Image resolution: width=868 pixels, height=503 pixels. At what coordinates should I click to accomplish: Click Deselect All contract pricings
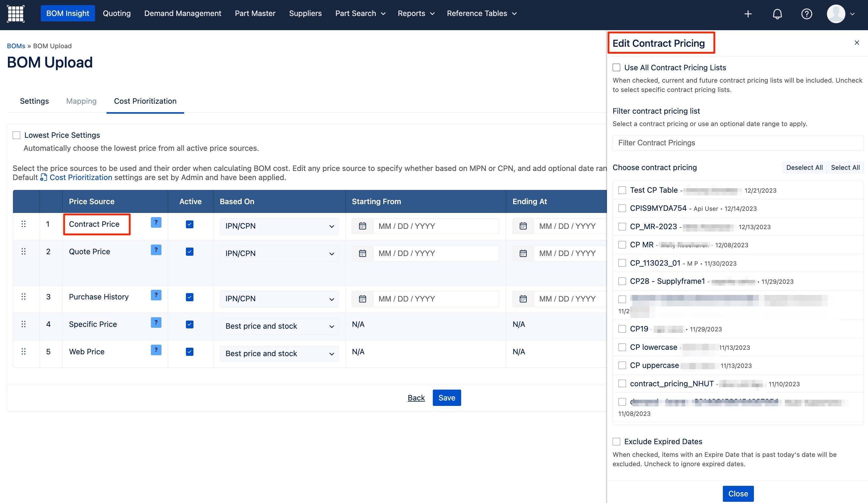(804, 168)
